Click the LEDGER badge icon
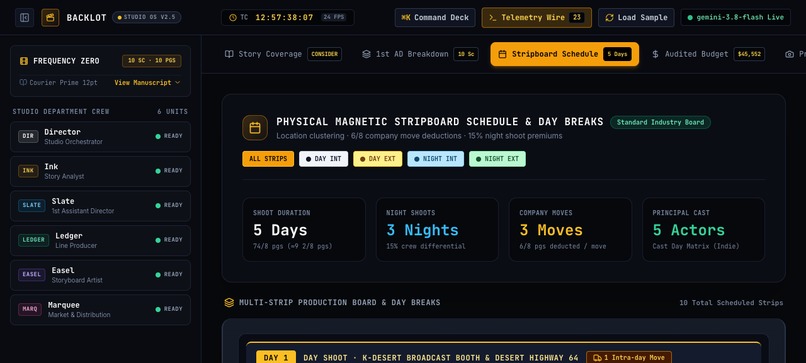 34,240
